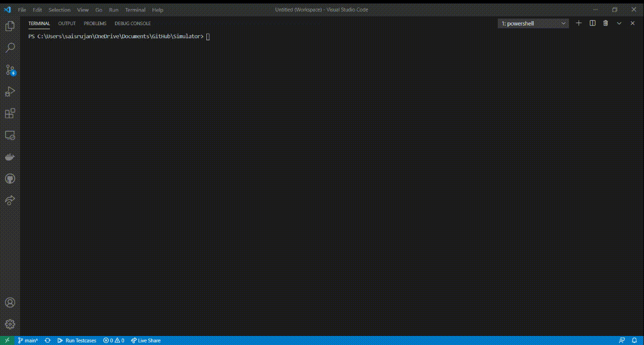Viewport: 644px width, 345px height.
Task: Open Source Control showing 6 changes
Action: click(10, 70)
